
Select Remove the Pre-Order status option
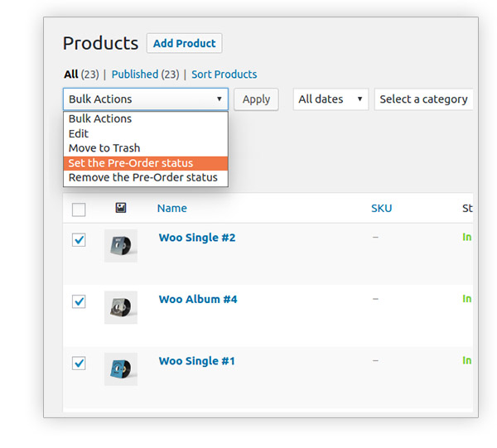coord(146,177)
